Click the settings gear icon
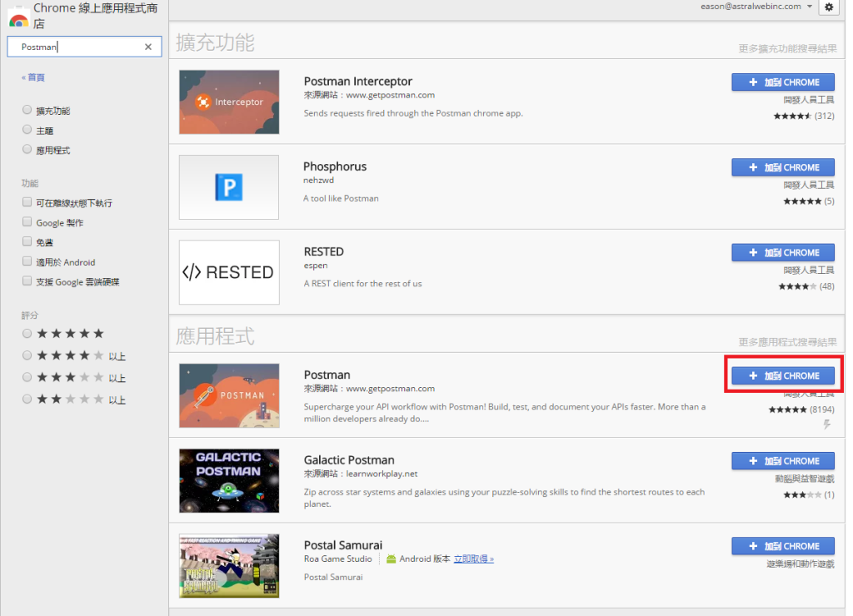 tap(827, 7)
